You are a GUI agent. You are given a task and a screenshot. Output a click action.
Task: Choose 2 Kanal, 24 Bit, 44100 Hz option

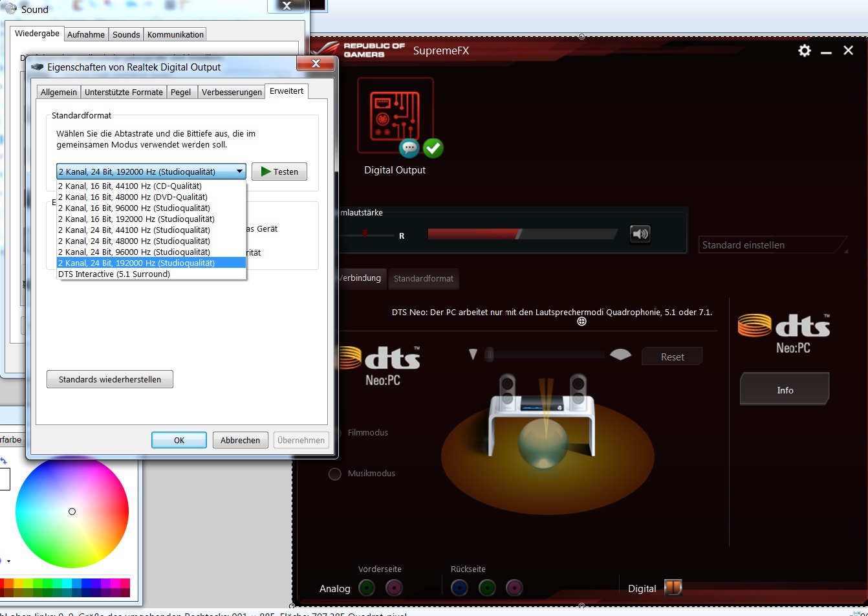click(x=151, y=230)
